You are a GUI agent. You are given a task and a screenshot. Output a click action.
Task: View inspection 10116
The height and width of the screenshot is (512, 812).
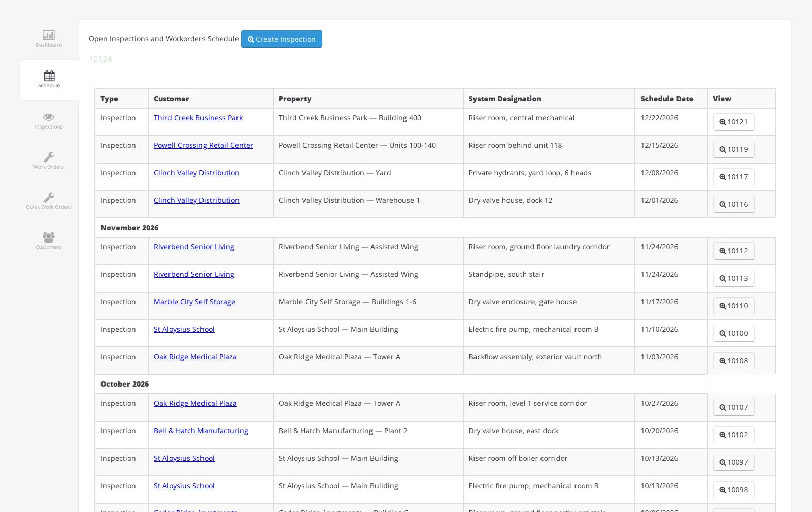(733, 204)
